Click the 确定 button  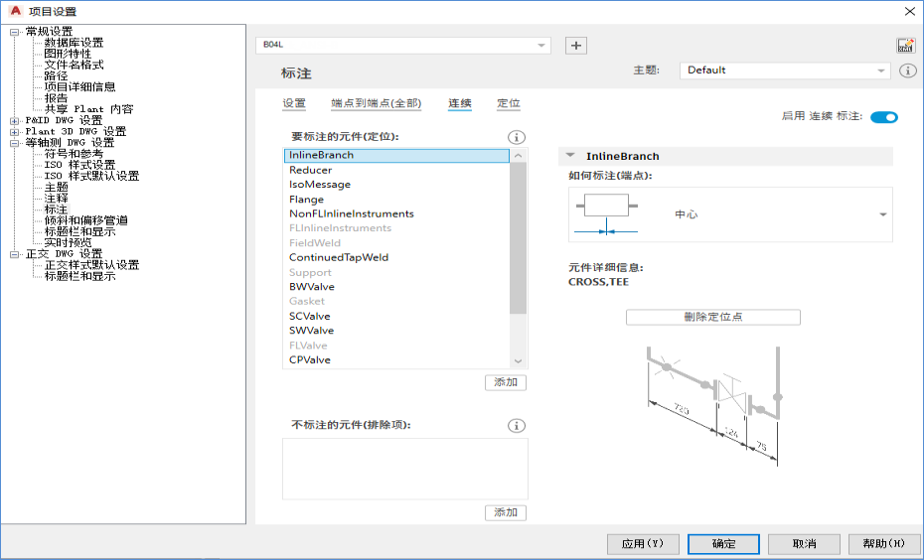[723, 543]
